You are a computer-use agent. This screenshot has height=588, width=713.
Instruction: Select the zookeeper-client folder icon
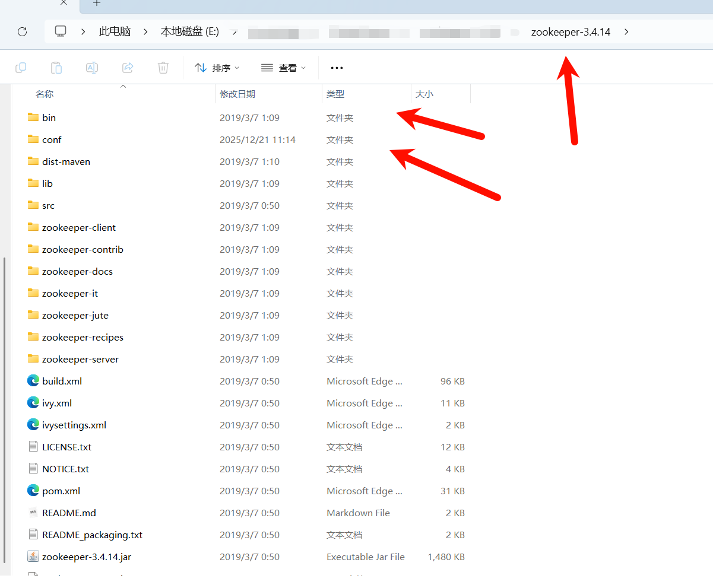click(x=33, y=227)
